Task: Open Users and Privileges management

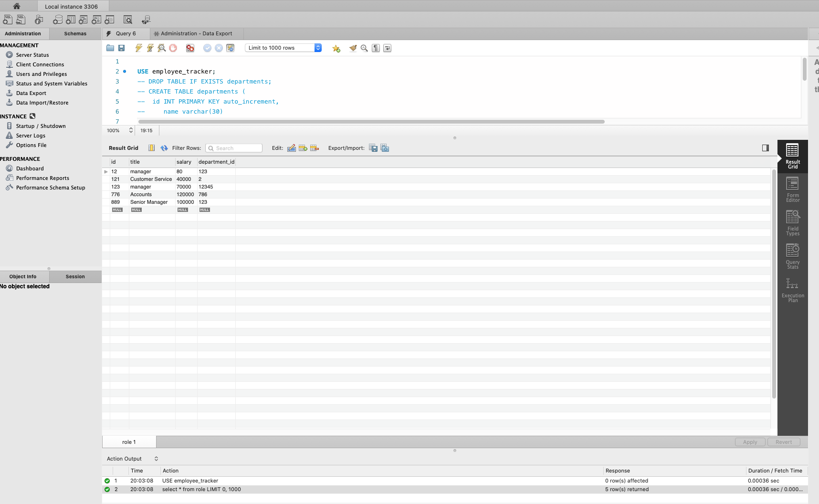Action: [41, 74]
